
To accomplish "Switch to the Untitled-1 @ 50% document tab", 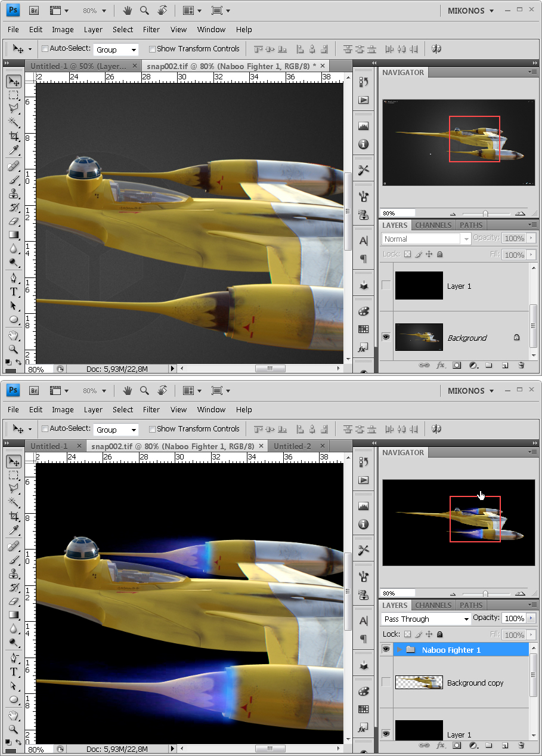I will click(78, 66).
